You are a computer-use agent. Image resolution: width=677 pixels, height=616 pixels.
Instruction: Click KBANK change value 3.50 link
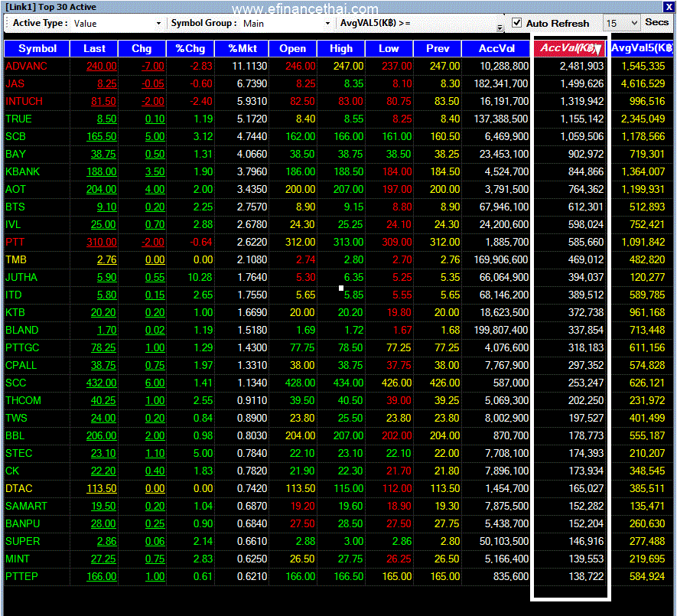155,172
